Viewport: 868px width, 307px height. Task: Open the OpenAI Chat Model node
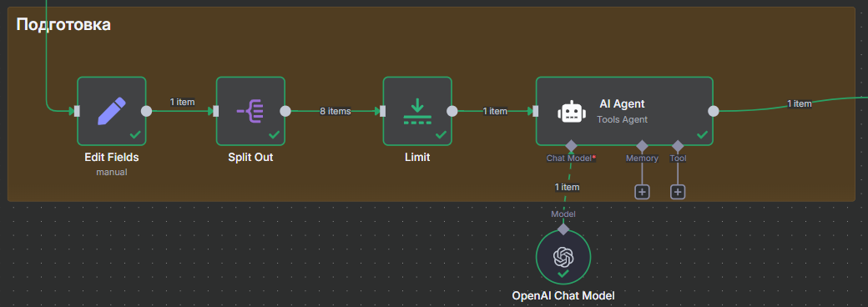(563, 257)
